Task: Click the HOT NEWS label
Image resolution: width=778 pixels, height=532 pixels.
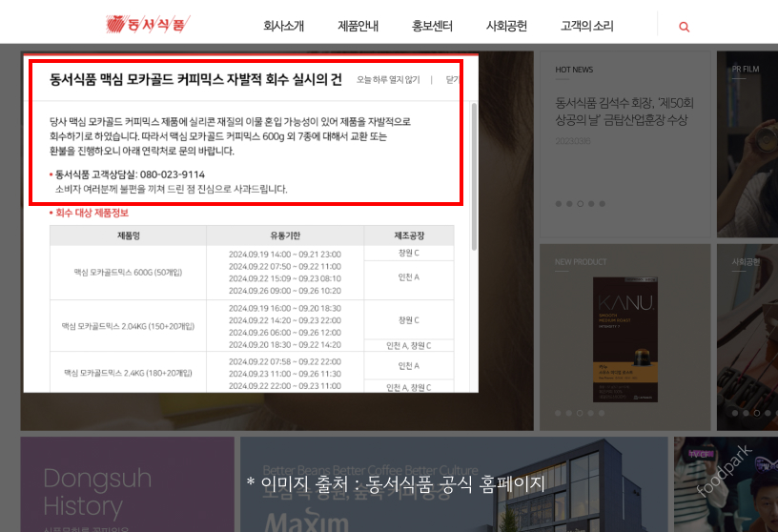Action: (574, 70)
